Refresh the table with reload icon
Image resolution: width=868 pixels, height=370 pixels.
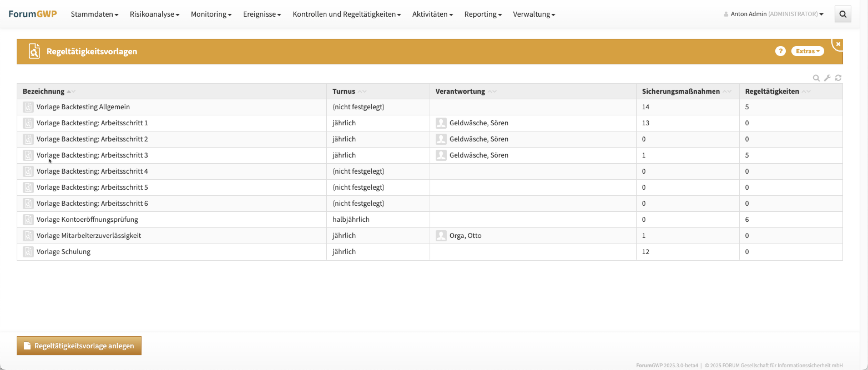click(838, 78)
